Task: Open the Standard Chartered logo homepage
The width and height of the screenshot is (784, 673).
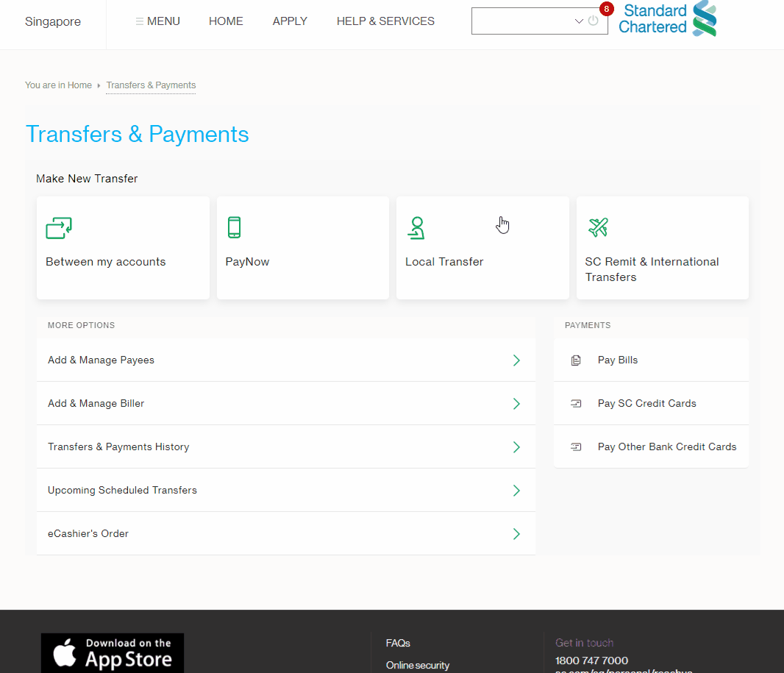Action: point(668,19)
